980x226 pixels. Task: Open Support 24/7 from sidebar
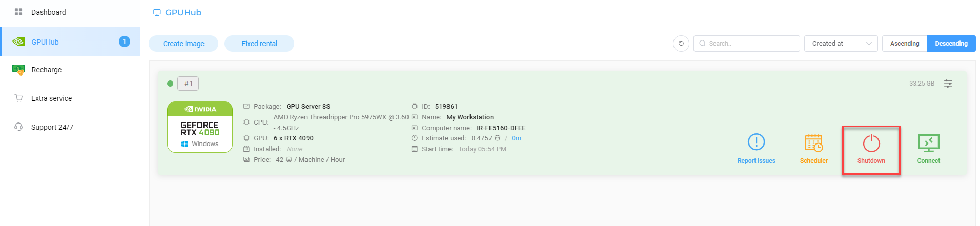pos(52,127)
